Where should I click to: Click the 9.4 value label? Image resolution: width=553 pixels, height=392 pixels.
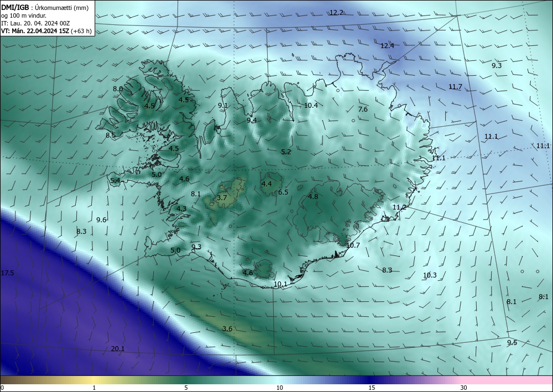(x=252, y=120)
